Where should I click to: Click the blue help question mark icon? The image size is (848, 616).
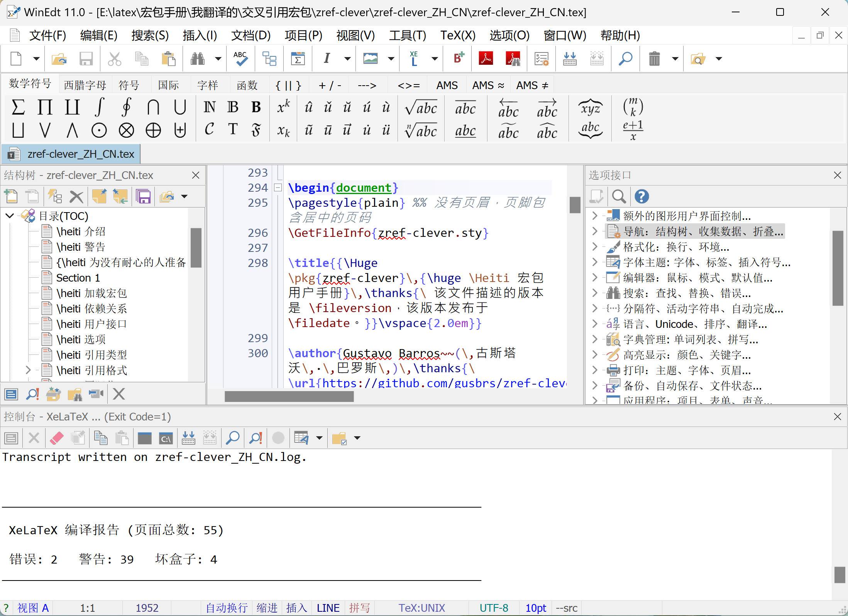click(x=642, y=197)
